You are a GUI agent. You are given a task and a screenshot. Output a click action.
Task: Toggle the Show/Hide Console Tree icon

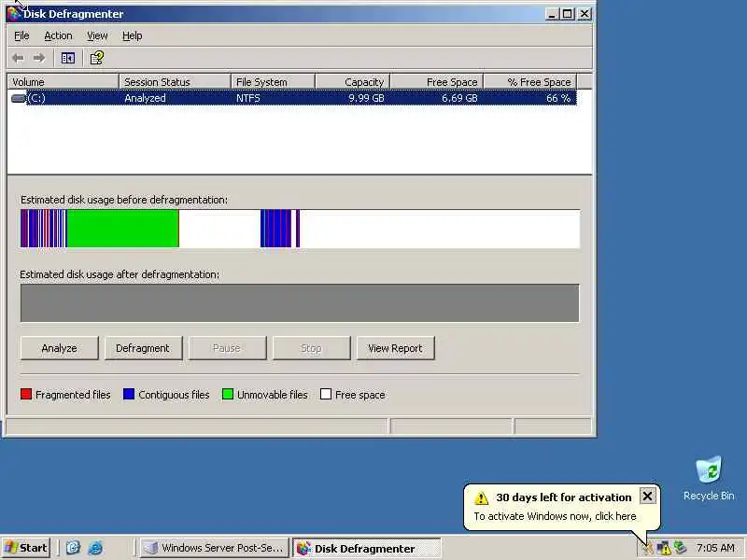67,58
